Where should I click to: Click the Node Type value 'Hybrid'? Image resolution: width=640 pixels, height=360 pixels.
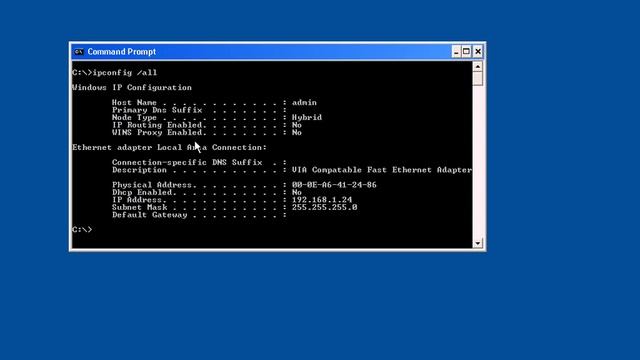click(307, 118)
